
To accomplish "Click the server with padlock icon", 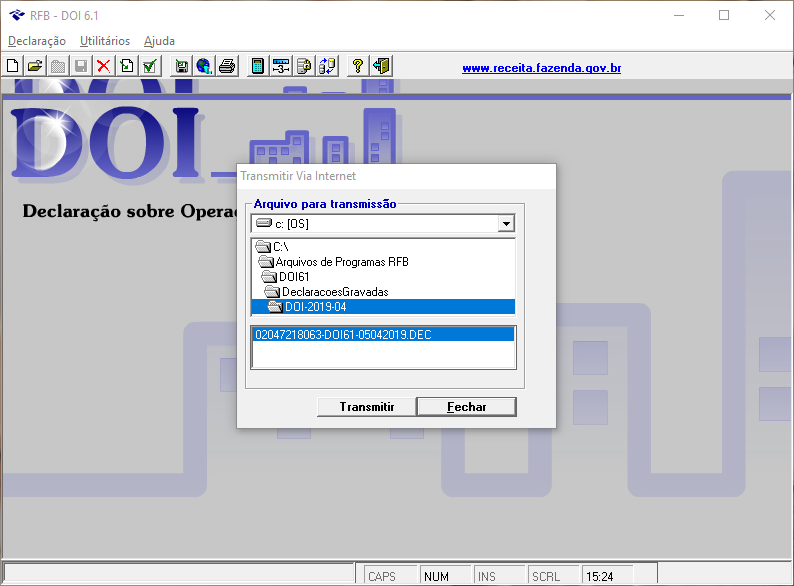I will 304,66.
